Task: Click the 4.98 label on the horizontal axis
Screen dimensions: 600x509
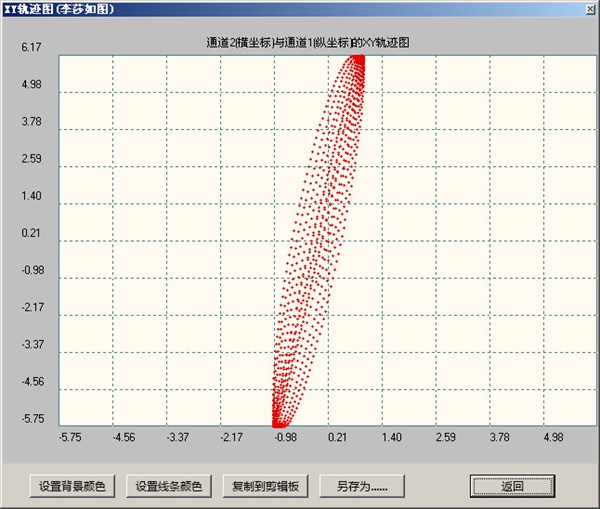Action: point(553,438)
